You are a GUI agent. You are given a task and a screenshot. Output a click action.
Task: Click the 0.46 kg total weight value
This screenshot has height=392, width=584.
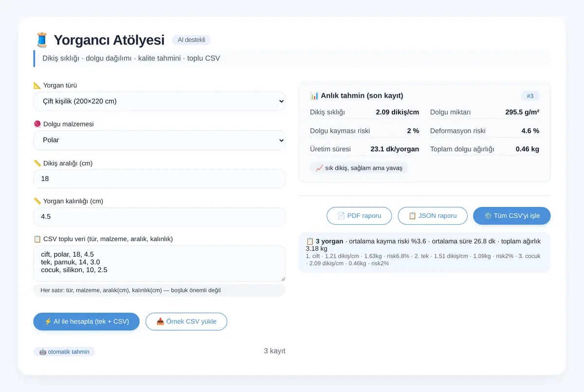click(528, 149)
